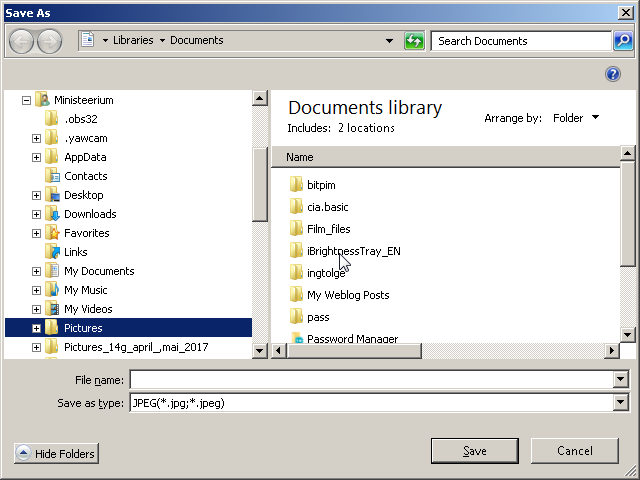Click the Links folder icon
Viewport: 640px width, 480px height.
click(52, 252)
